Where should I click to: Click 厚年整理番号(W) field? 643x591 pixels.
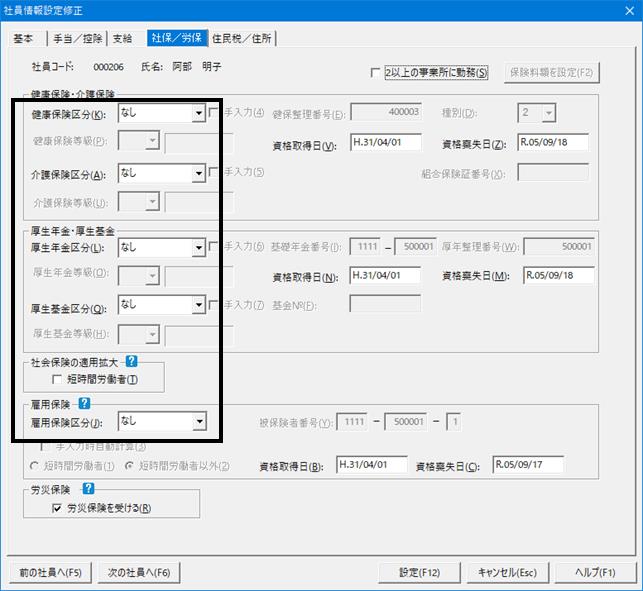pos(559,246)
